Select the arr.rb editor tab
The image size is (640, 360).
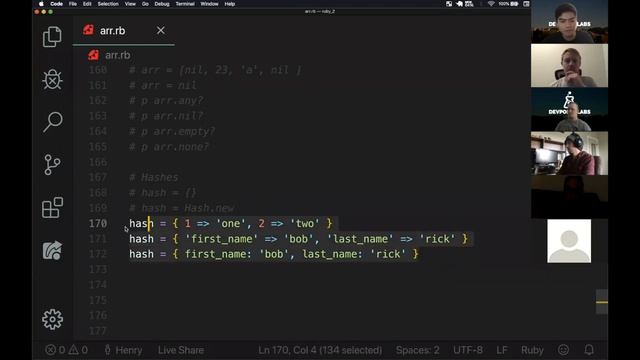[x=123, y=31]
